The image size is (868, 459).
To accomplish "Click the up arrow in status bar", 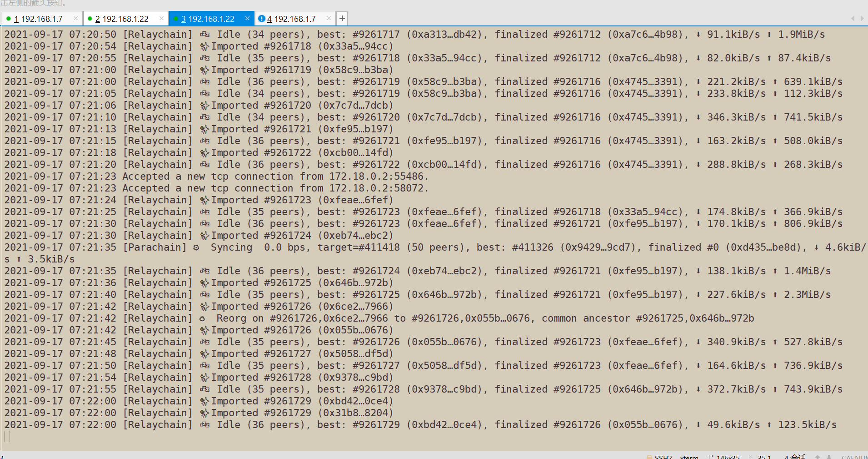I will tap(818, 456).
